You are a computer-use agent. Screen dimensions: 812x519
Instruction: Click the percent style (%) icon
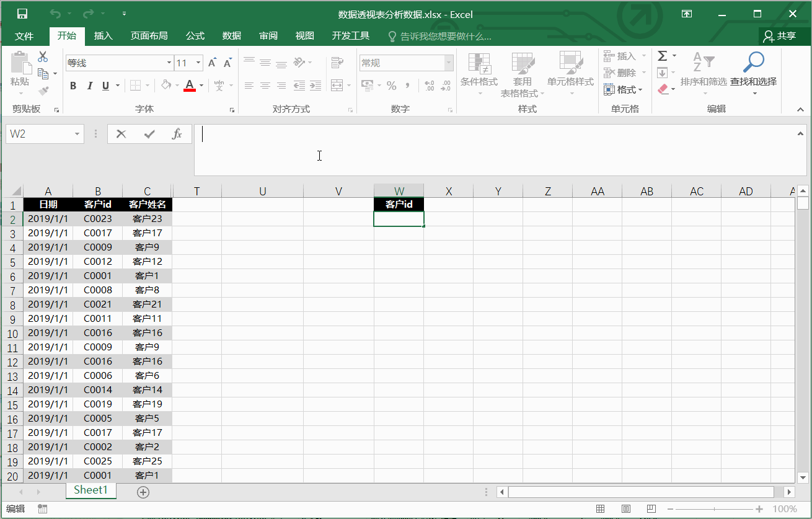tap(392, 85)
